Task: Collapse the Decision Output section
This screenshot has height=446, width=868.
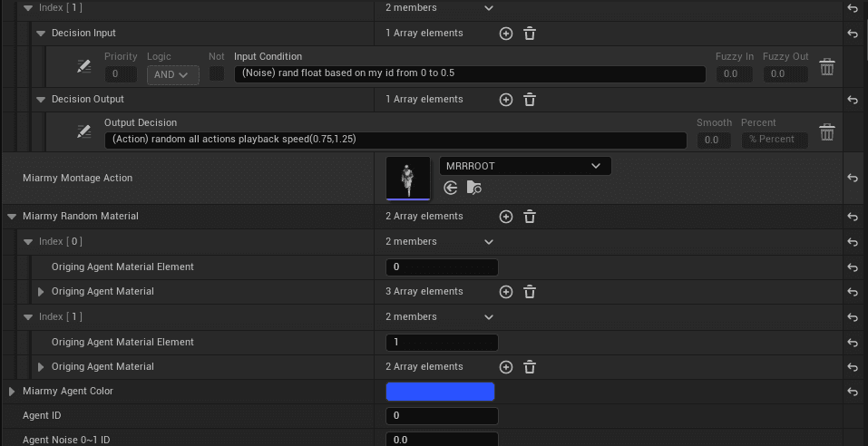Action: 41,100
